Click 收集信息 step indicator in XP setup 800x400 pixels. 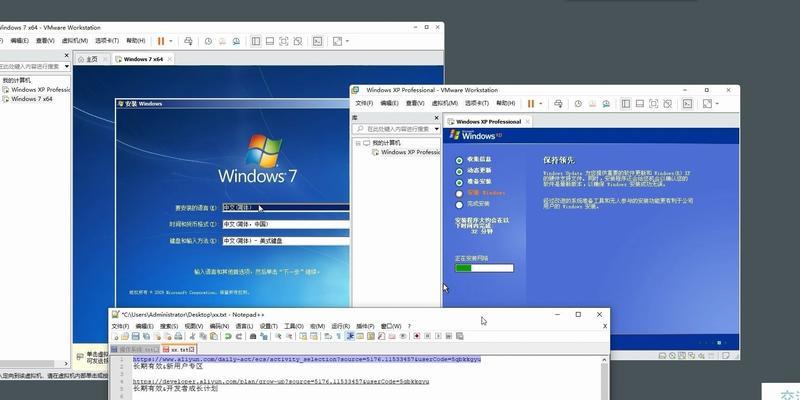[x=459, y=160]
